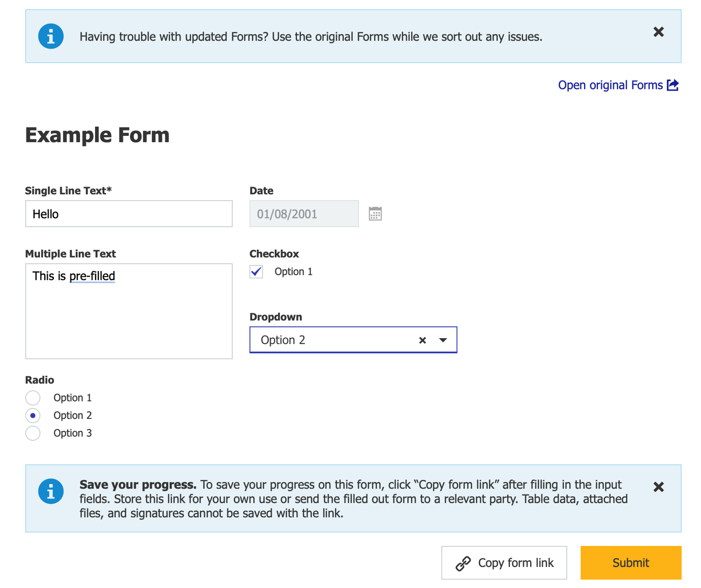Click the Copy form link button

[x=503, y=563]
